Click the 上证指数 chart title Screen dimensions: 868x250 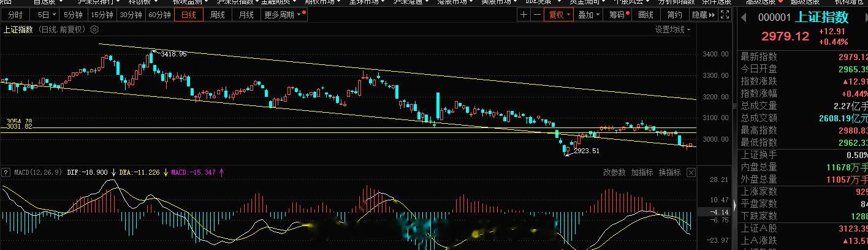[18, 29]
